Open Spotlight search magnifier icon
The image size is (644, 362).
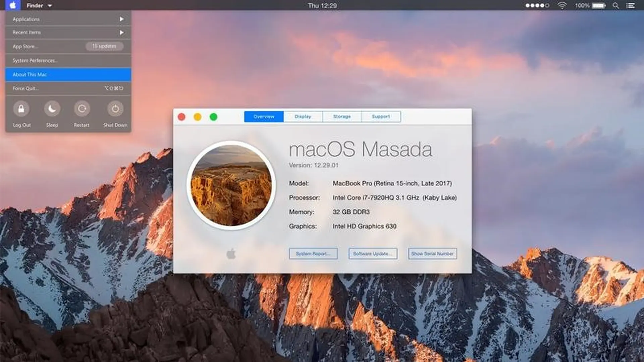(x=615, y=5)
